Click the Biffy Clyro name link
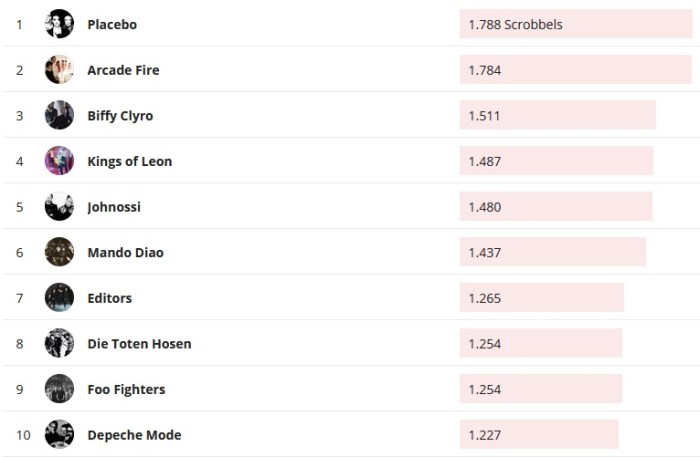The height and width of the screenshot is (457, 700). point(120,116)
